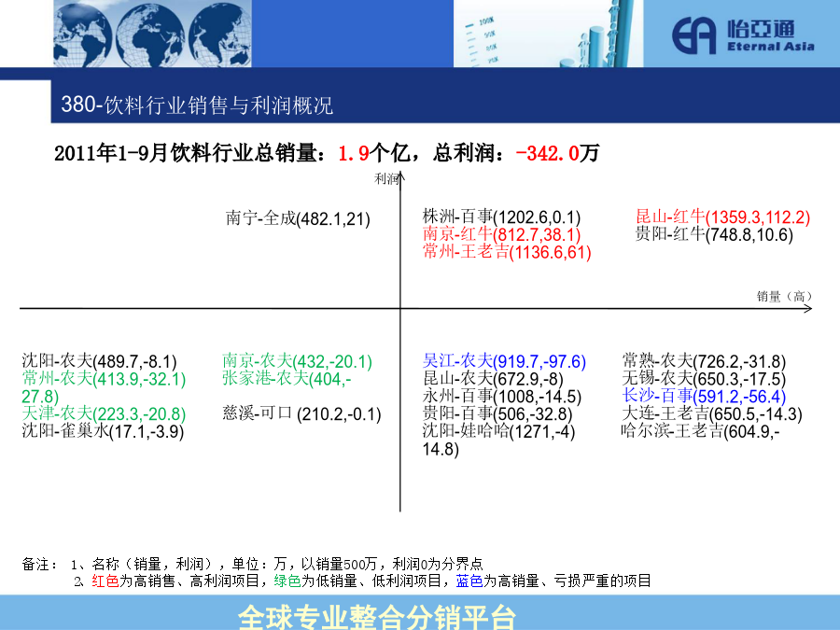The image size is (840, 630).
Task: Select the entry 哈尔滨-王老吉(604.9,-
Action: [700, 431]
